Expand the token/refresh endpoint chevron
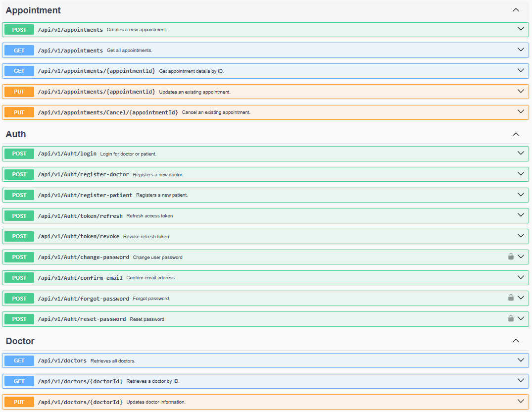The width and height of the screenshot is (532, 412). tap(521, 215)
